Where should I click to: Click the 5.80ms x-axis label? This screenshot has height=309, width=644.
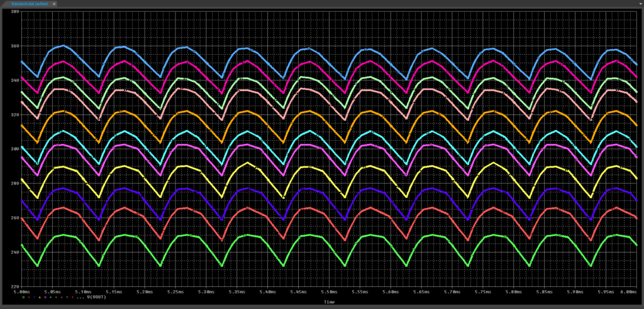[513, 292]
